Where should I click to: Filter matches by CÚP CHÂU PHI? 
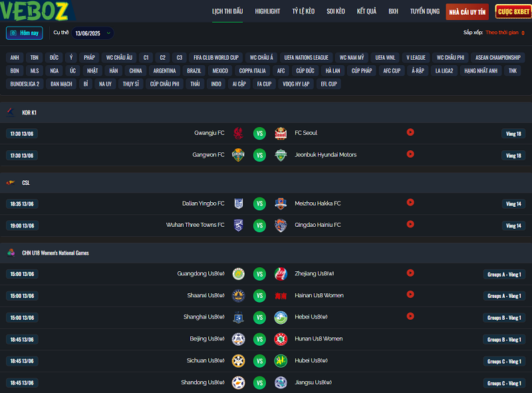(x=164, y=84)
